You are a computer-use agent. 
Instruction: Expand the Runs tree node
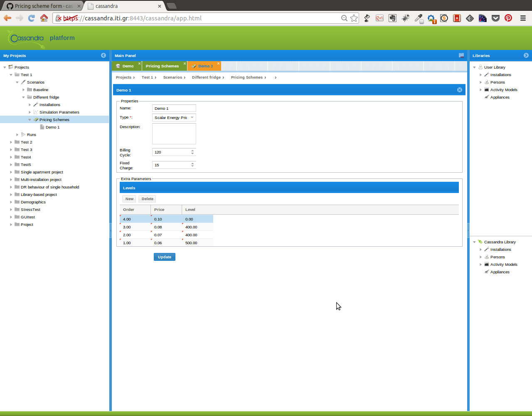pyautogui.click(x=17, y=135)
